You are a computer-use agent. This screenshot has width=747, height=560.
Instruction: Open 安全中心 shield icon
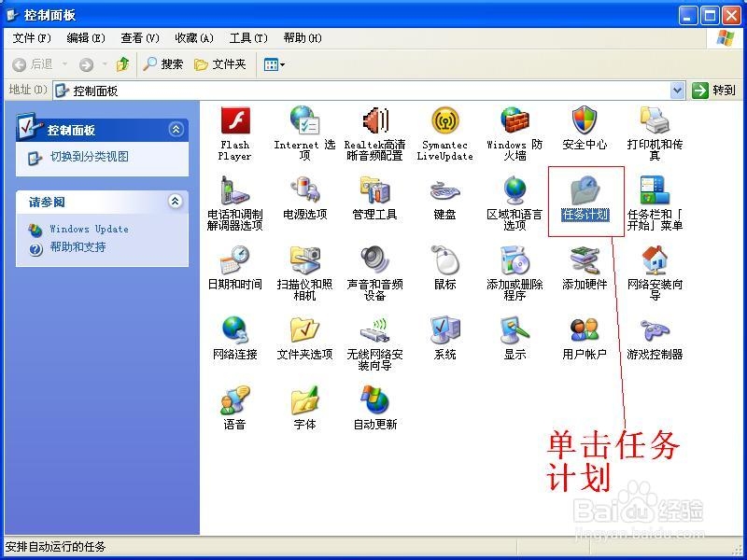[585, 121]
